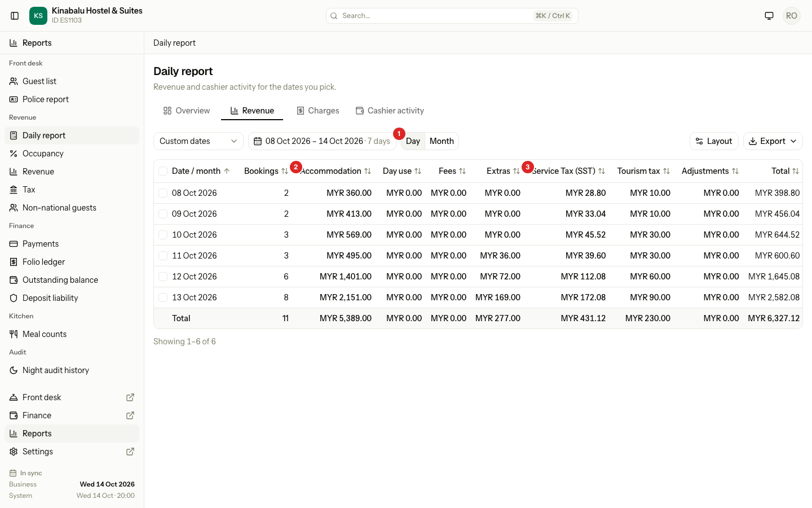Open external link icon beside Settings
This screenshot has height=508, width=812.
point(130,452)
